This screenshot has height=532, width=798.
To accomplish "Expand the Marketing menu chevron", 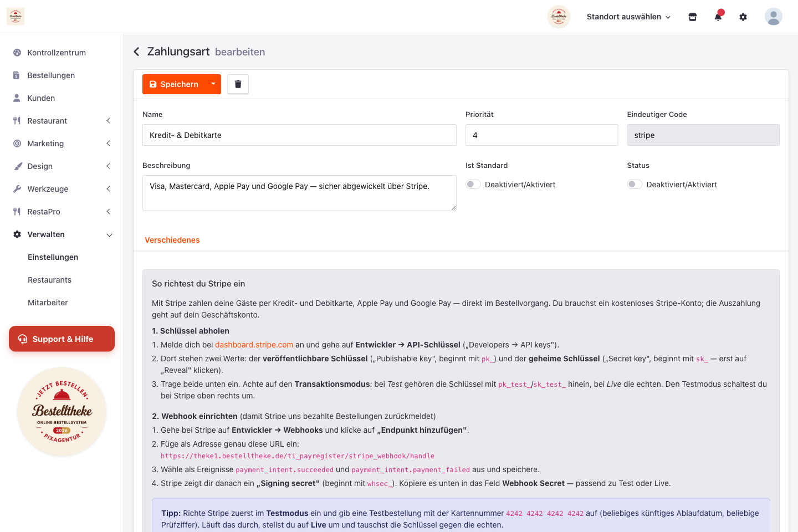I will click(x=109, y=144).
